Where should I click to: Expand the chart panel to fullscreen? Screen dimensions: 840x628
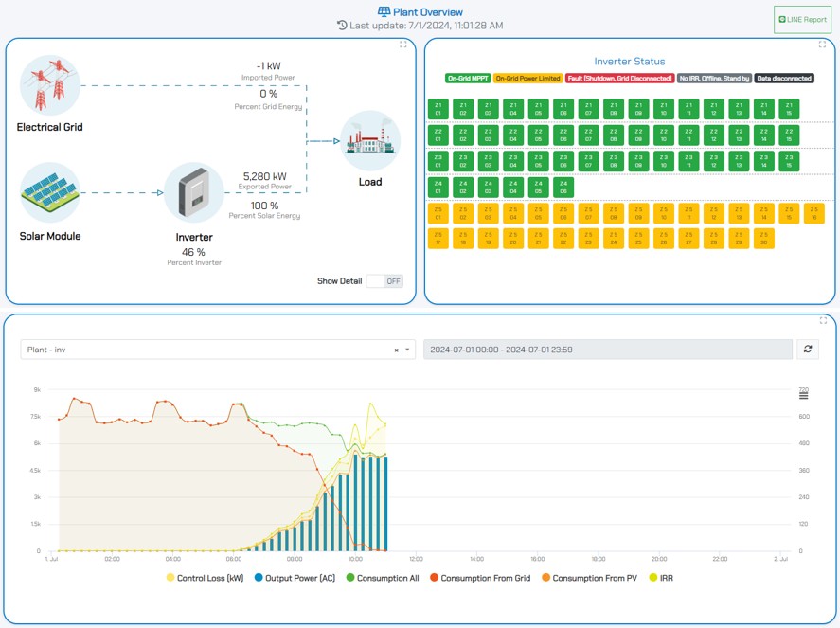pyautogui.click(x=822, y=321)
